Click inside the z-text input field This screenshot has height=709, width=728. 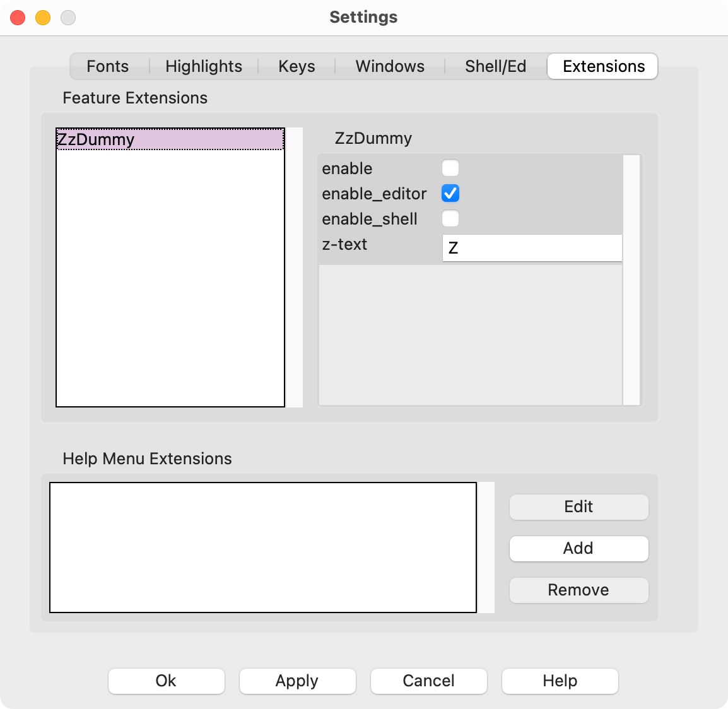click(x=532, y=247)
